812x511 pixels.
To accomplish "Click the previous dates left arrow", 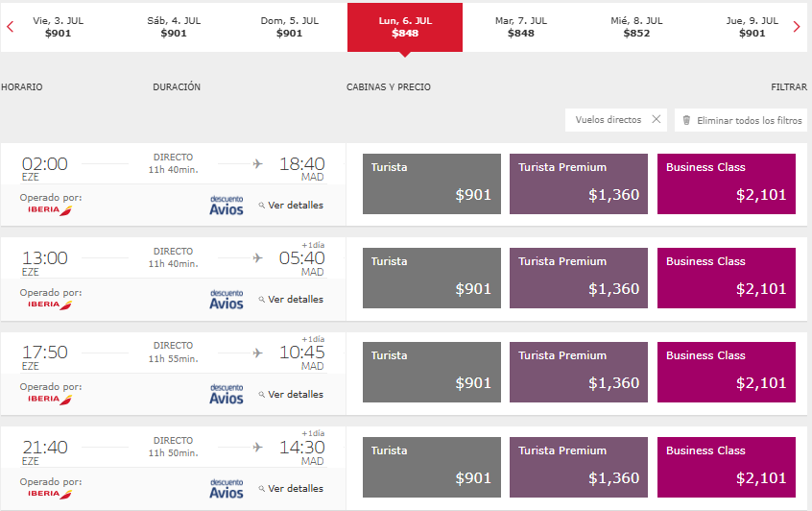I will point(10,27).
